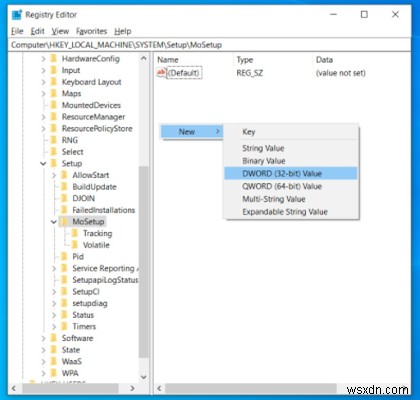Open the File menu
Screen dimensions: 420x400
tap(17, 31)
